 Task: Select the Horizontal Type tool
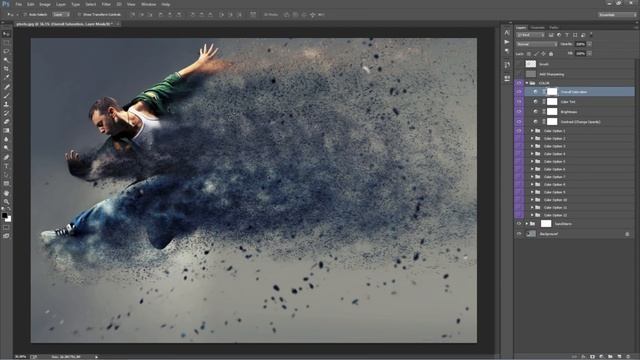(x=6, y=166)
